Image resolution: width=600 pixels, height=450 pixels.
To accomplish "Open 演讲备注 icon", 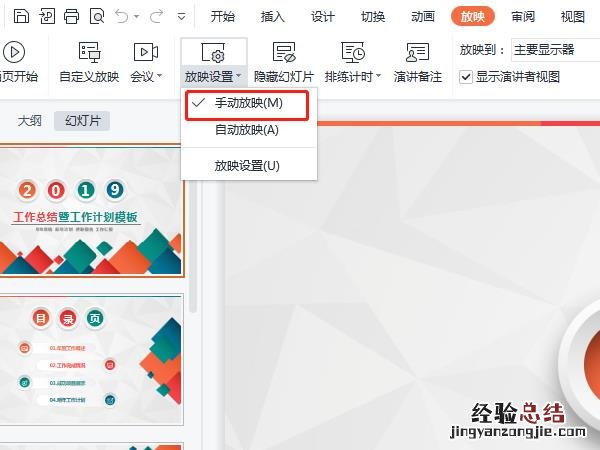I will pyautogui.click(x=417, y=52).
